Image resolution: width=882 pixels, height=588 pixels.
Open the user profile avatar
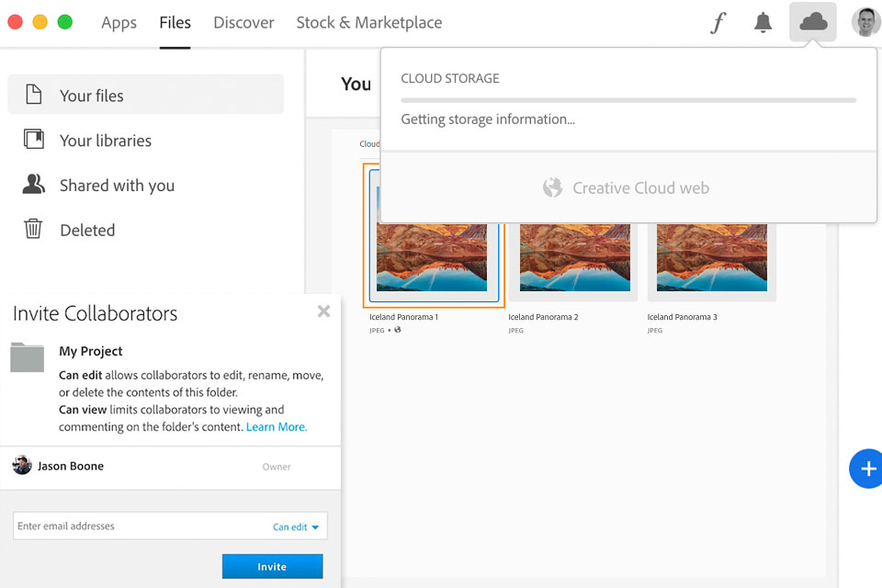865,22
